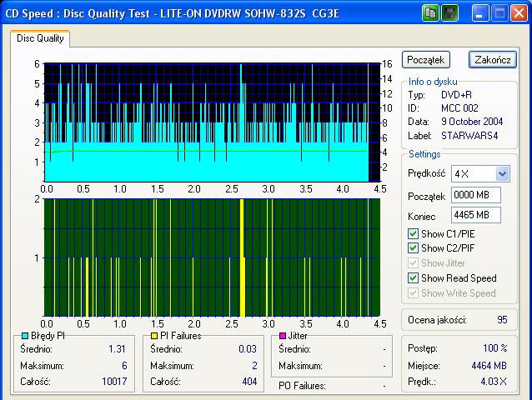
Task: Open the Prędkość speed dropdown
Action: click(x=502, y=174)
